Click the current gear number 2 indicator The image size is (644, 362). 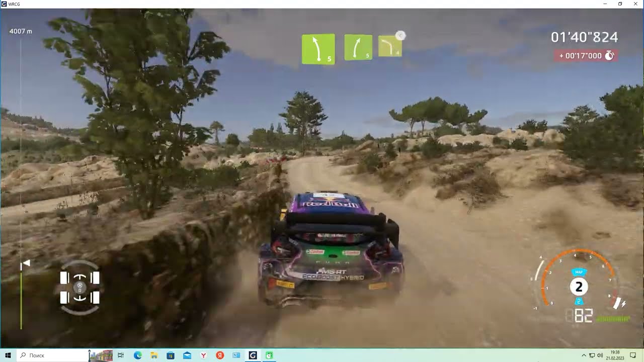coord(579,287)
